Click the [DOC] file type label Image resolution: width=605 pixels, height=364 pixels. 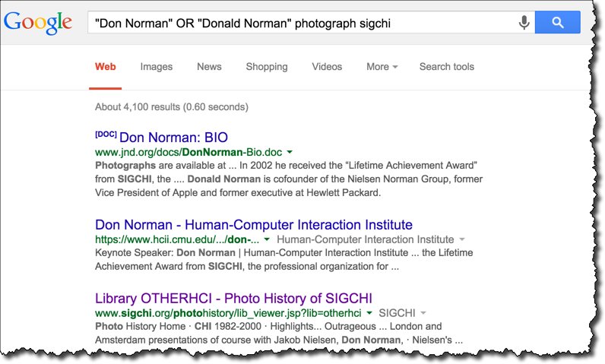(106, 135)
